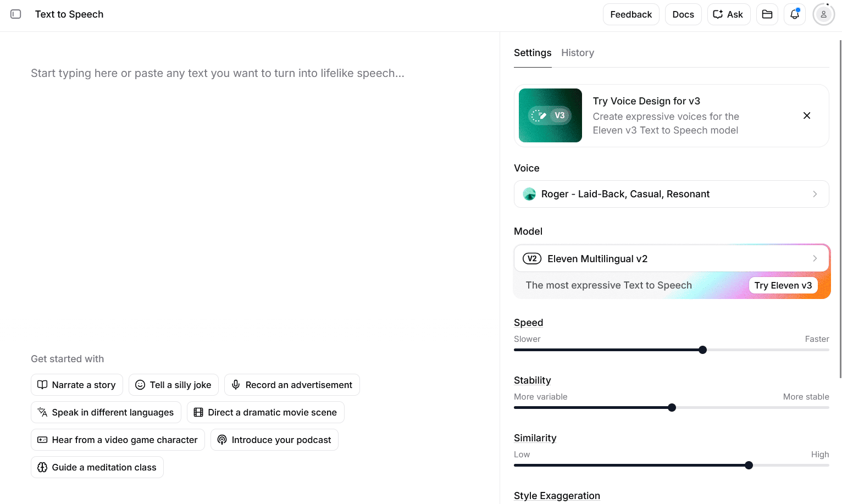842x504 pixels.
Task: Open the user account avatar
Action: [x=823, y=14]
